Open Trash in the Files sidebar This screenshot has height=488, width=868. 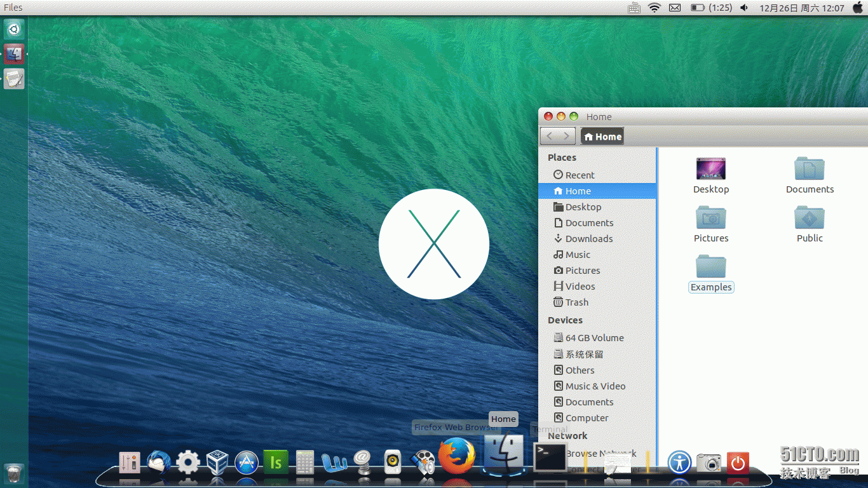(597, 302)
